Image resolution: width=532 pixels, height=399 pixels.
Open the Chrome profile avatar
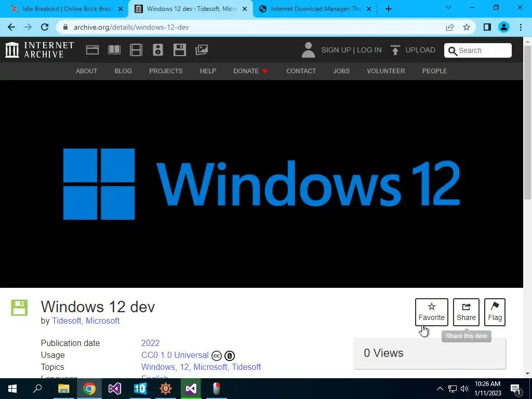pyautogui.click(x=504, y=27)
